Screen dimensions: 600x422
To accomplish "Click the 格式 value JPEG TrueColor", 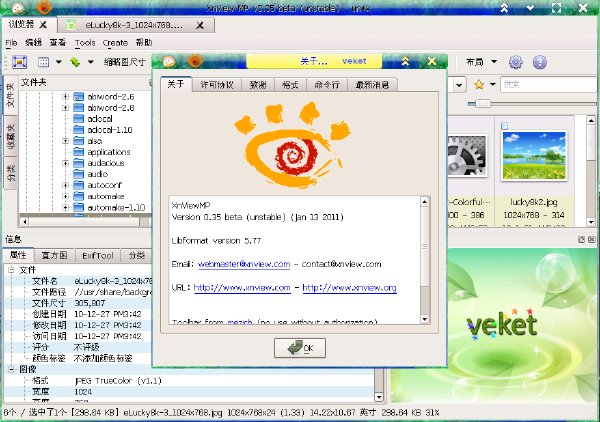I will 118,381.
